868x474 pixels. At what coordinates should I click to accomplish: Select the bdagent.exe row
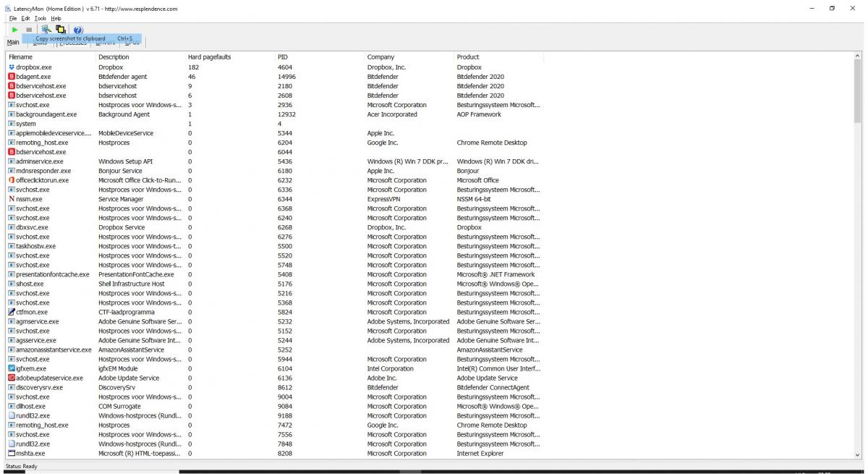click(274, 77)
